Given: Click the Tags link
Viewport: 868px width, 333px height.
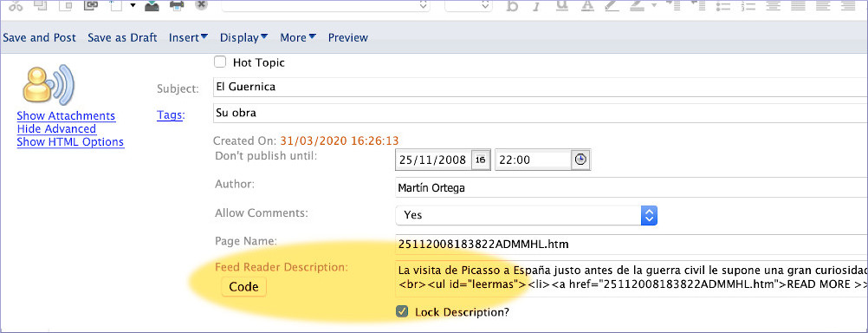Looking at the screenshot, I should click(x=170, y=114).
